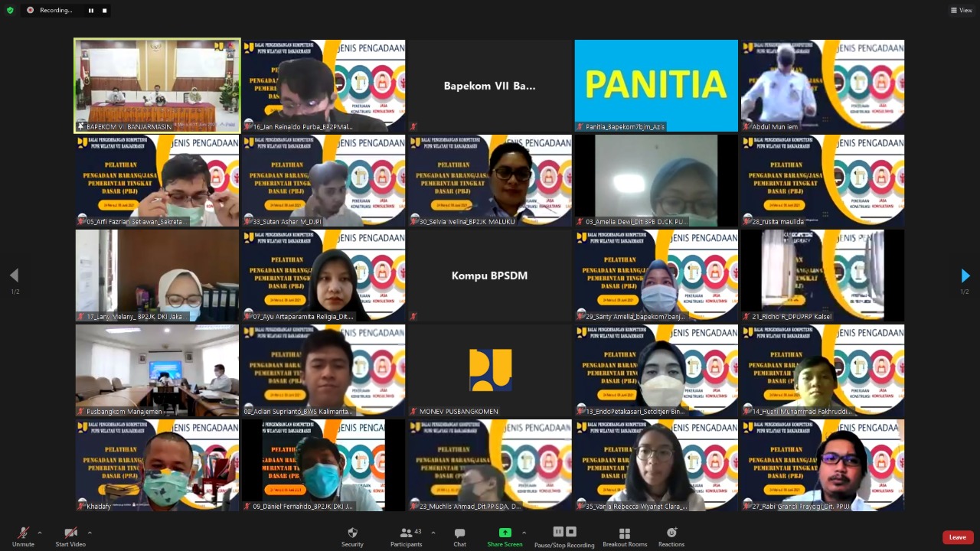Open the View layout menu
Screen dimensions: 980x551
pos(961,10)
